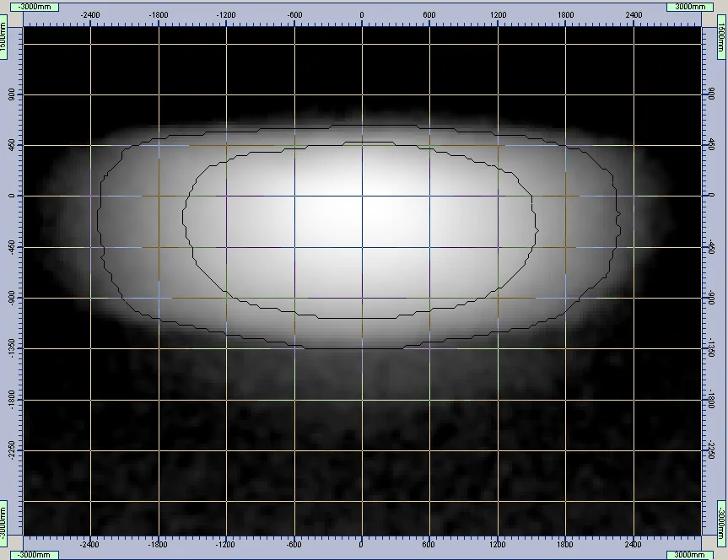Click the 900 label on left ruler
This screenshot has height=560, width=728.
click(x=12, y=94)
